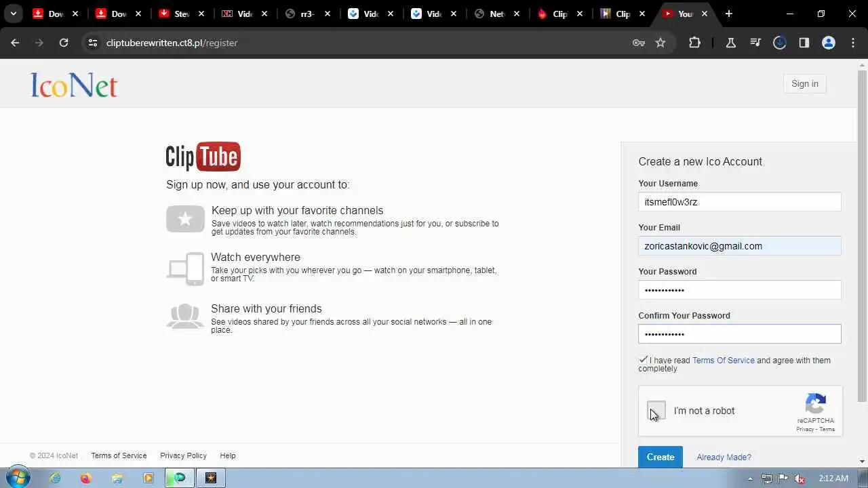Click the ClipTube logo
868x488 pixels.
coord(203,157)
